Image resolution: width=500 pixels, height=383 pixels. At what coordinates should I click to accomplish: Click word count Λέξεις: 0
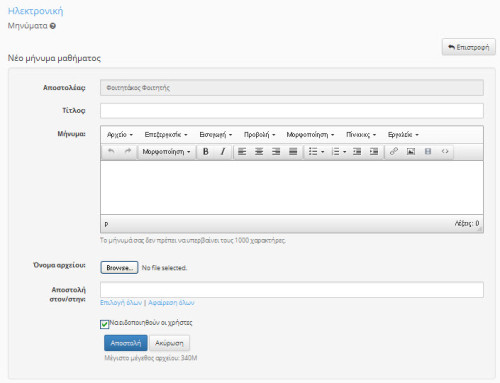coord(467,223)
